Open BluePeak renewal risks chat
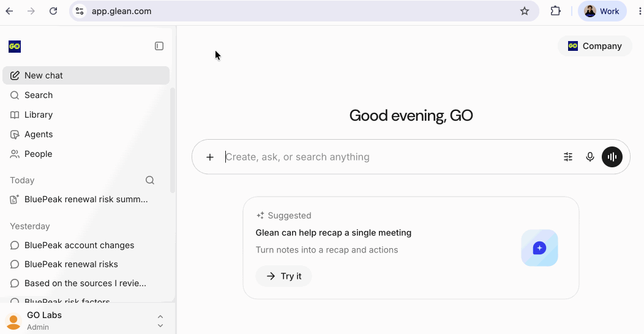 point(86,264)
